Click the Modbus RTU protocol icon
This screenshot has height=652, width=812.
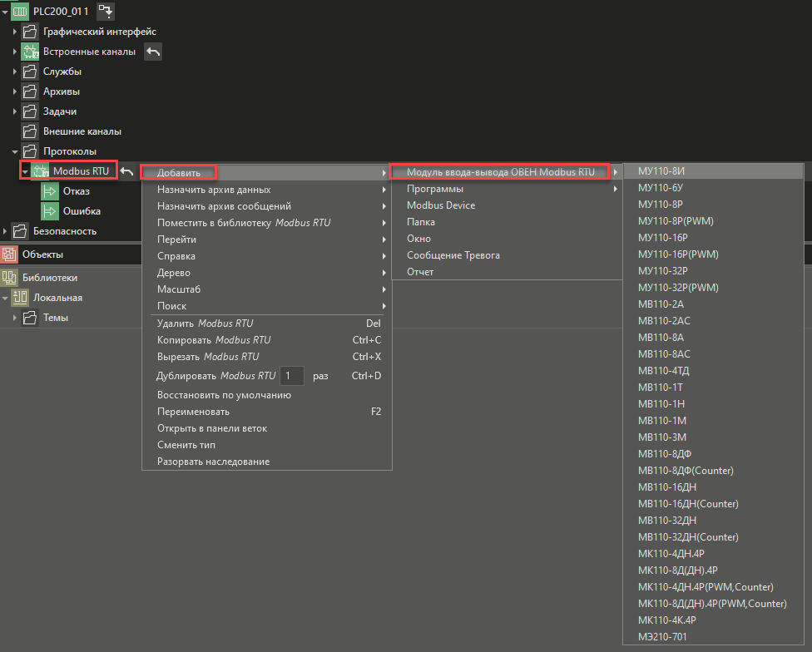pos(40,171)
